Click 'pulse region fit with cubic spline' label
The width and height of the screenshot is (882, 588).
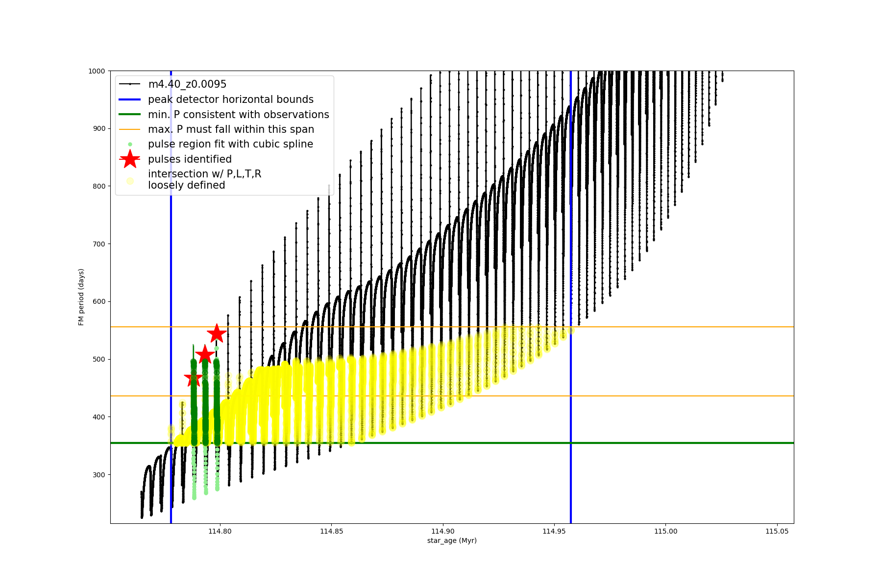click(230, 144)
